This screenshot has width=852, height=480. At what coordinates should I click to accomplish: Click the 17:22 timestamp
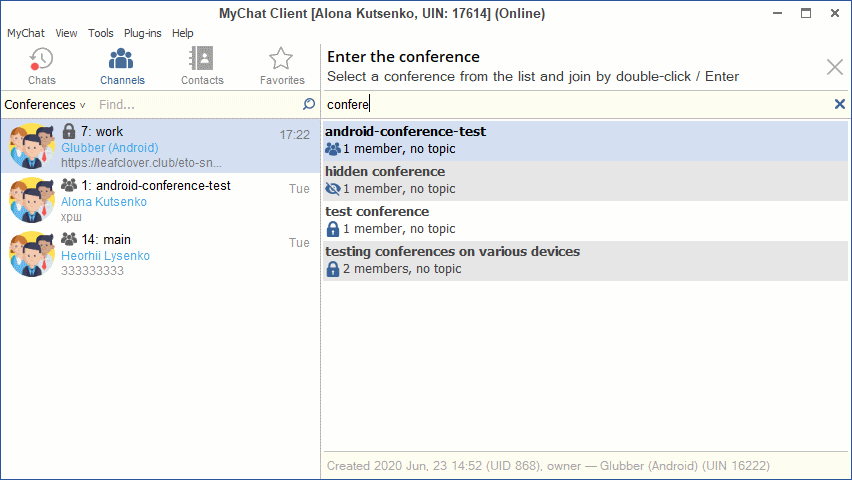coord(295,135)
